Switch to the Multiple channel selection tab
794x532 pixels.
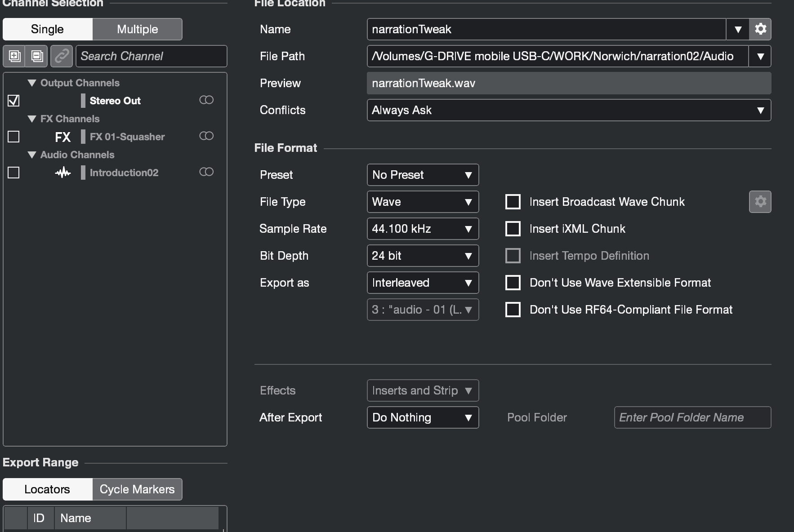(x=137, y=29)
